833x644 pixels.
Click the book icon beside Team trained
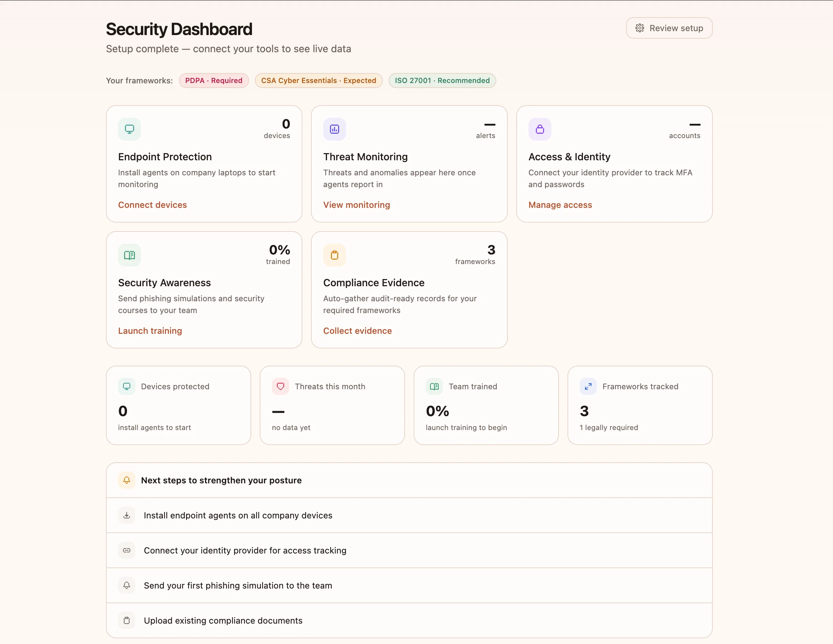tap(434, 386)
